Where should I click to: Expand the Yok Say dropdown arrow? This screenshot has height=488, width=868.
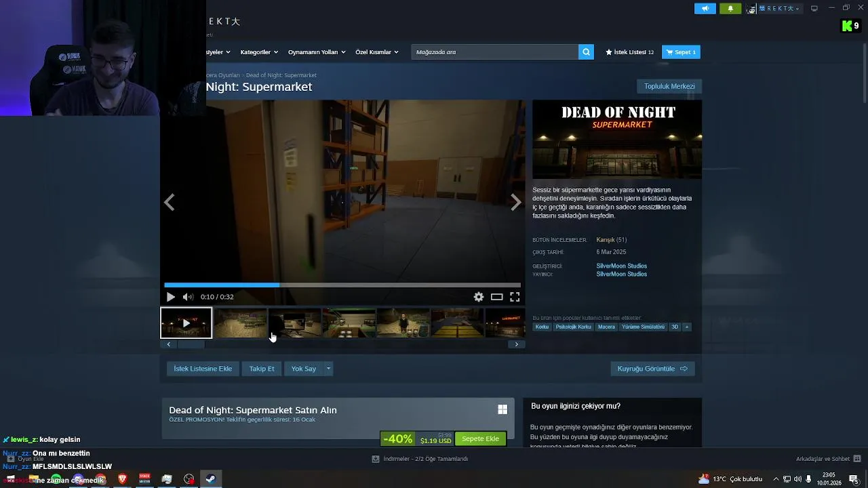tap(328, 369)
